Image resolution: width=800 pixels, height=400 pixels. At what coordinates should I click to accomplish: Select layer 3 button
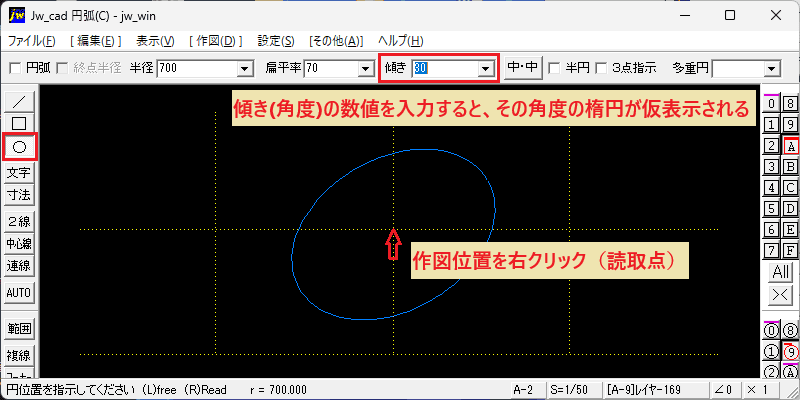point(771,167)
